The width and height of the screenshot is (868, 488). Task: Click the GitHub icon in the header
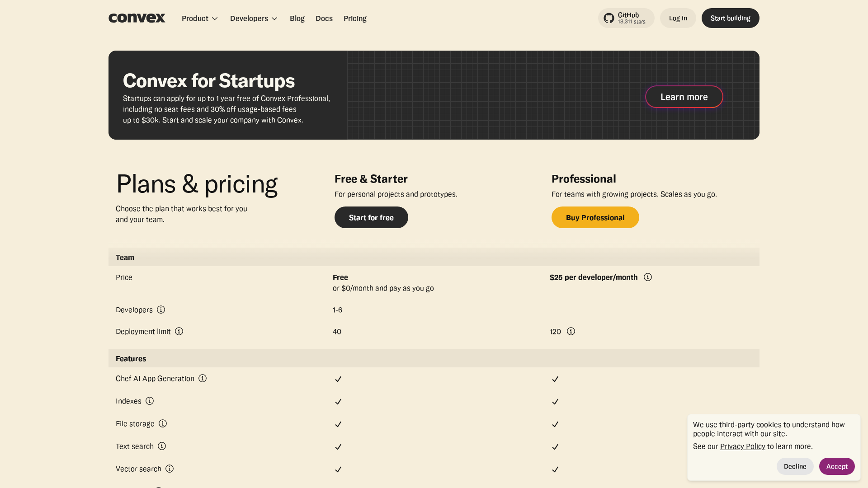[608, 18]
